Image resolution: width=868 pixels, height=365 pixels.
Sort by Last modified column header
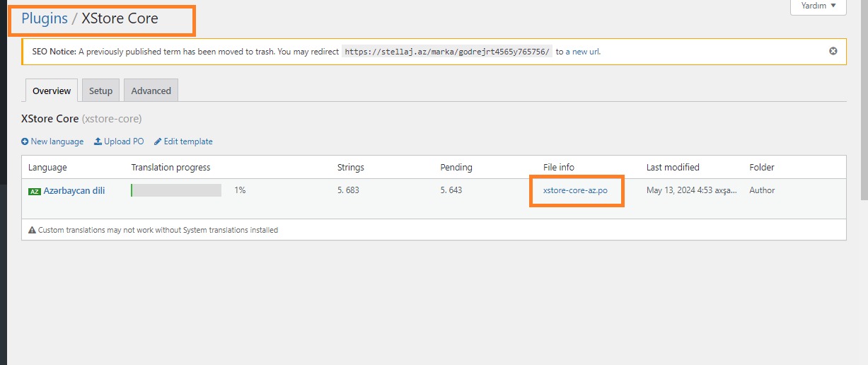click(673, 168)
